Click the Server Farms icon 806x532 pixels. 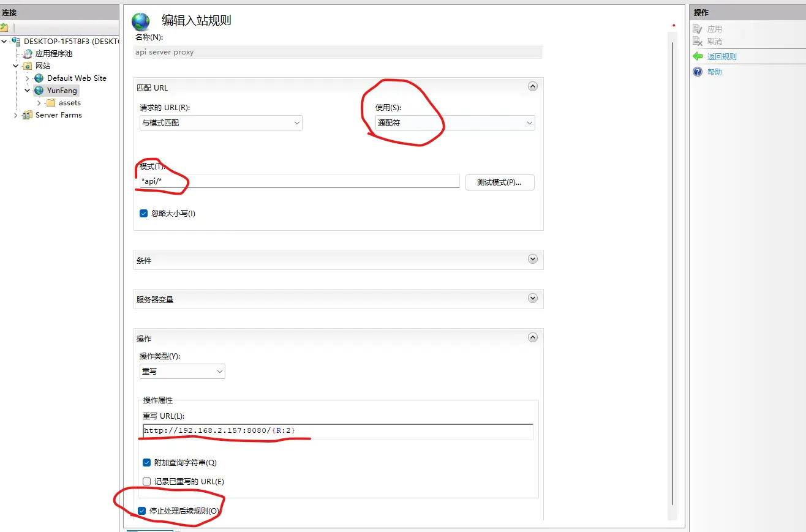pyautogui.click(x=28, y=115)
